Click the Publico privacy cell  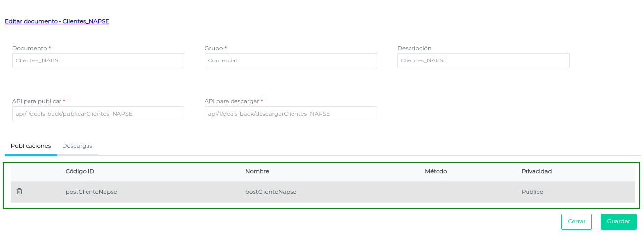532,192
